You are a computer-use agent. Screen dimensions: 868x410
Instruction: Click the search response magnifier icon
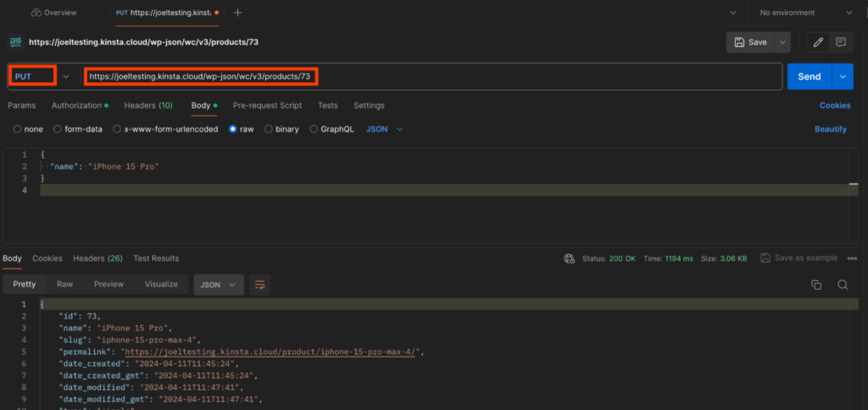(843, 285)
